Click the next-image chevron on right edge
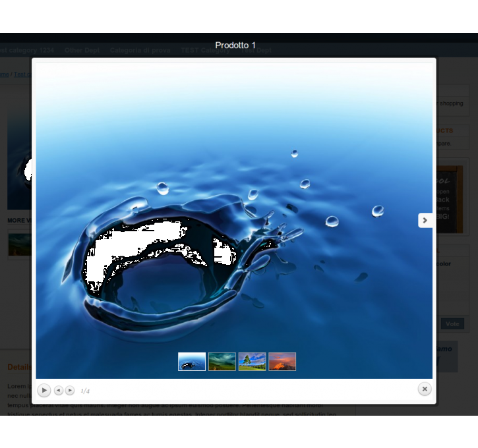The height and width of the screenshot is (448, 478). click(x=425, y=220)
